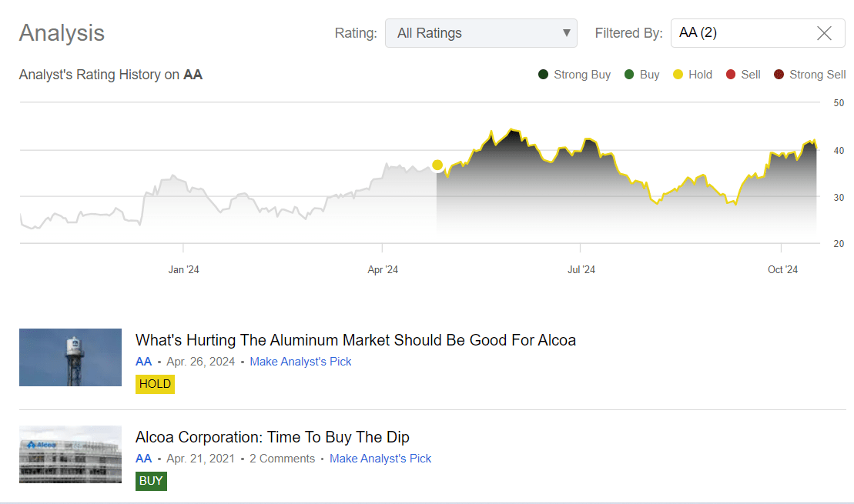Click the yellow Hold marker on the chart

click(437, 165)
